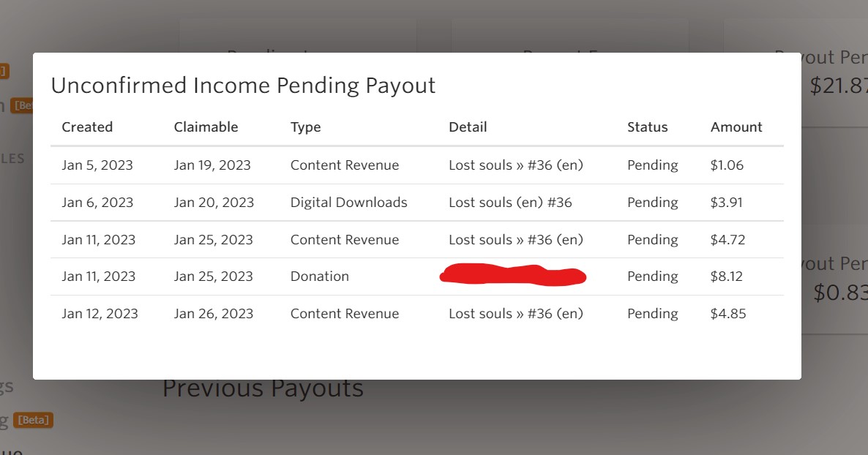Select the Donation type cell
Screen dimensions: 868x455
pos(319,277)
